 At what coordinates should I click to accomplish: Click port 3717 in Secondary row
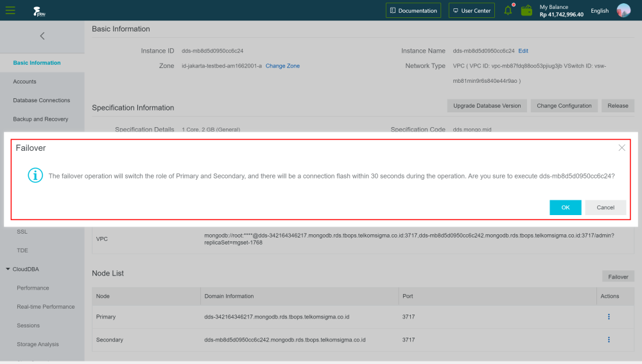[408, 340]
